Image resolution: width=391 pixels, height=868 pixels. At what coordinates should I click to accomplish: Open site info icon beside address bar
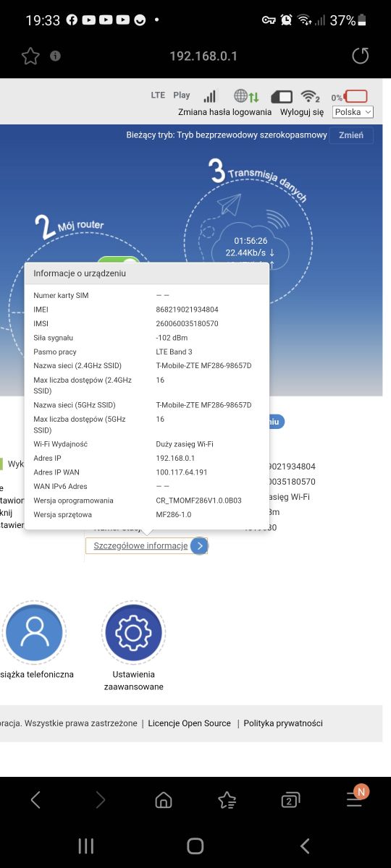point(55,56)
